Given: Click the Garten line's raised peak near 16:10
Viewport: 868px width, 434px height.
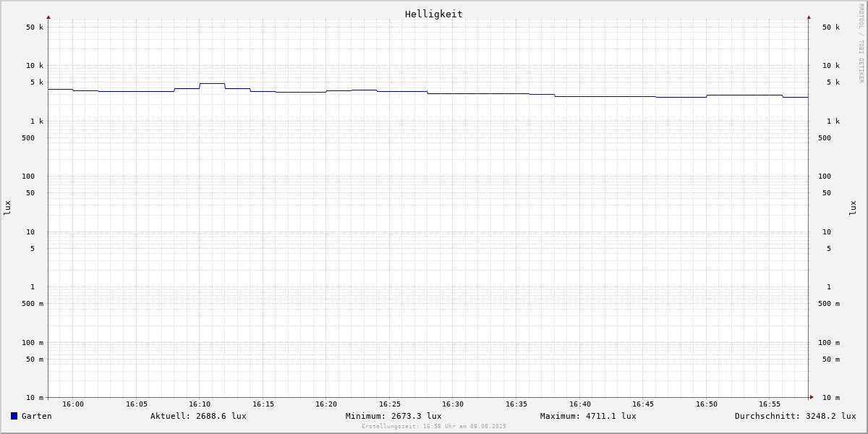Looking at the screenshot, I should 212,83.
